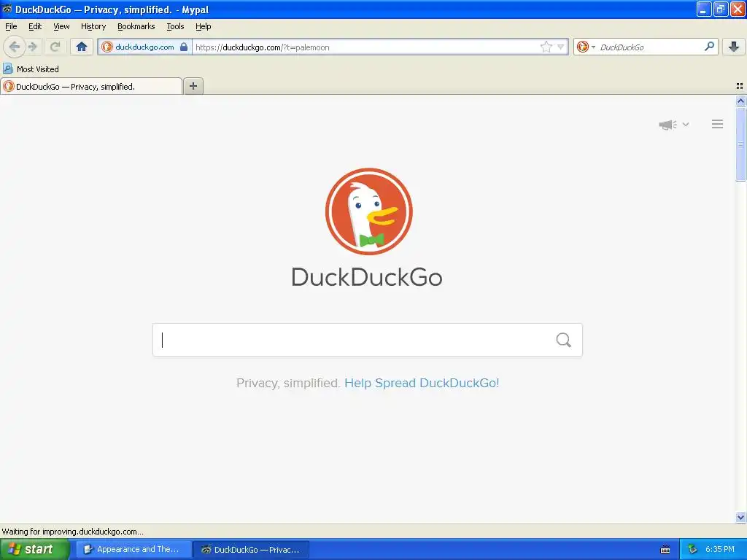
Task: Bookmark this page with the star
Action: [546, 47]
